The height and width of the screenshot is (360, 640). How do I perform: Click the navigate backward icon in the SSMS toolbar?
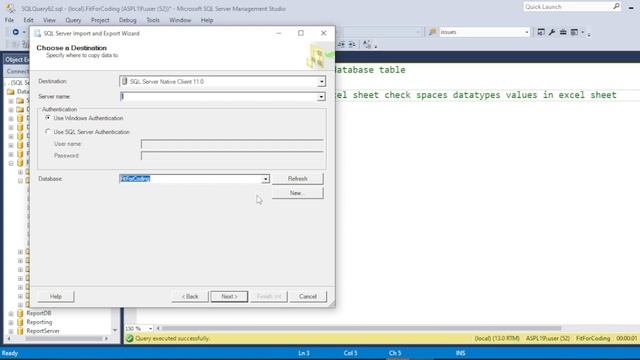(x=16, y=32)
